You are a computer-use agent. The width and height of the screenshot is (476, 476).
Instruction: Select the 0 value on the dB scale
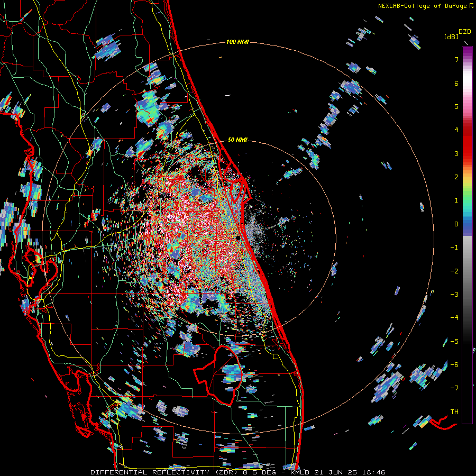click(x=456, y=224)
